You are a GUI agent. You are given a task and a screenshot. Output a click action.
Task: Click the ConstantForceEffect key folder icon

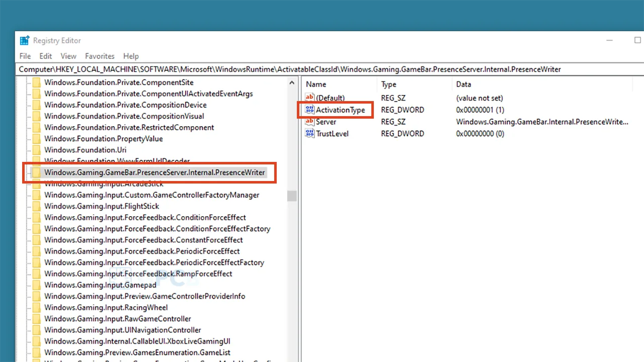(x=36, y=240)
